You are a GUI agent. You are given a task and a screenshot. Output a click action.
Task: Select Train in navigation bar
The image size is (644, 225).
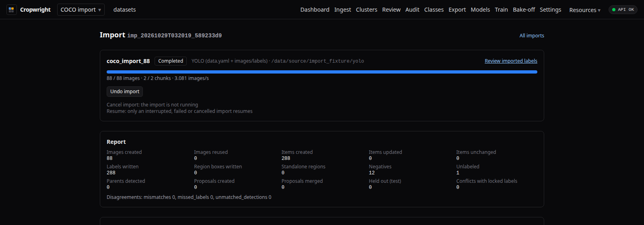[502, 10]
